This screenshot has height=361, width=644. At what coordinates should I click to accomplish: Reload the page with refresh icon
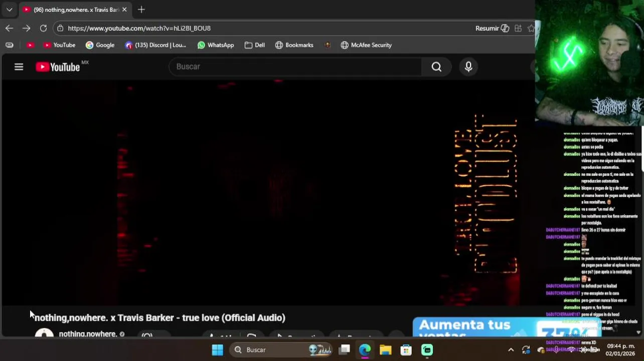(x=43, y=28)
